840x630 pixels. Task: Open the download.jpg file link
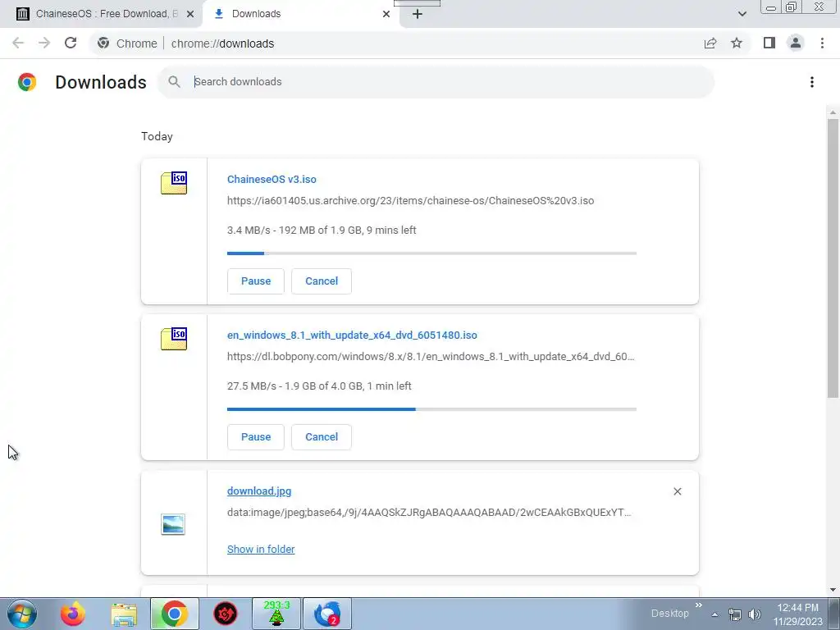259,491
